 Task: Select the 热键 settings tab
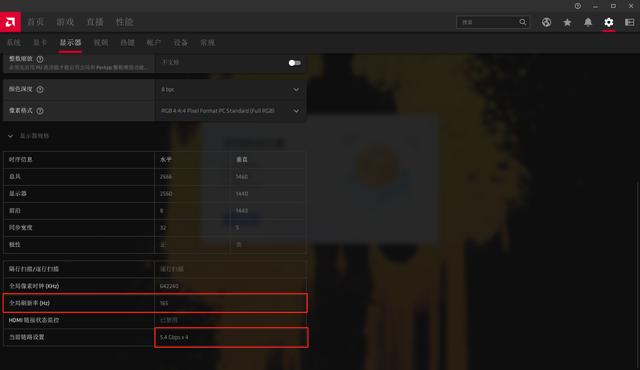click(127, 42)
